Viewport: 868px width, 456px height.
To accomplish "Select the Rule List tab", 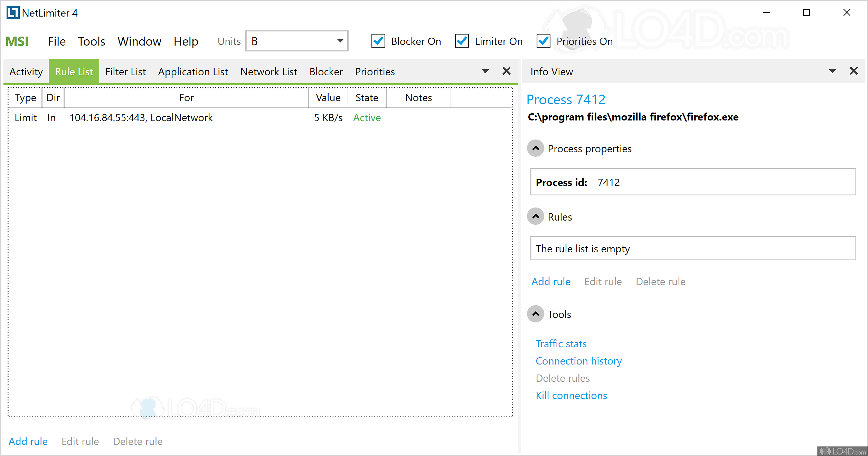I will (74, 71).
